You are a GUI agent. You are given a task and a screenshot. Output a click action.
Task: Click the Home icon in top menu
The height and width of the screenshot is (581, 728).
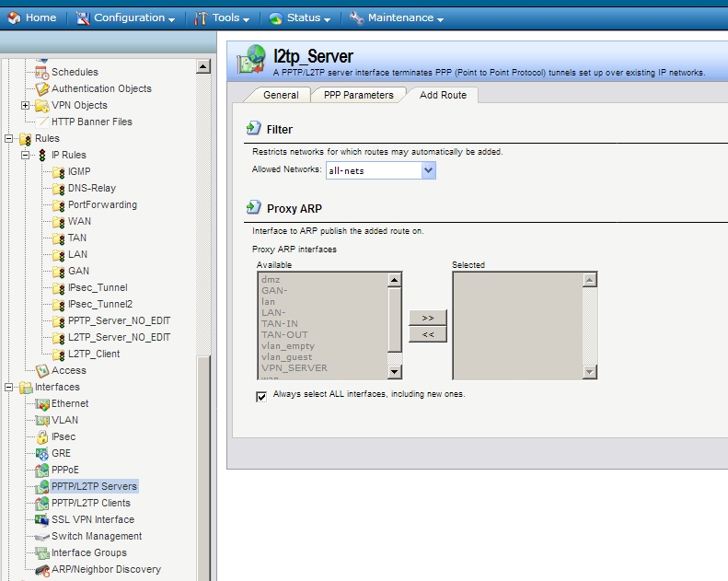[x=14, y=17]
